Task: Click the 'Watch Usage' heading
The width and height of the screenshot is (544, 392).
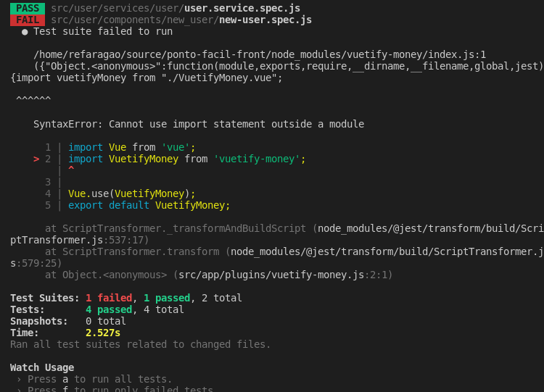Action: point(42,368)
